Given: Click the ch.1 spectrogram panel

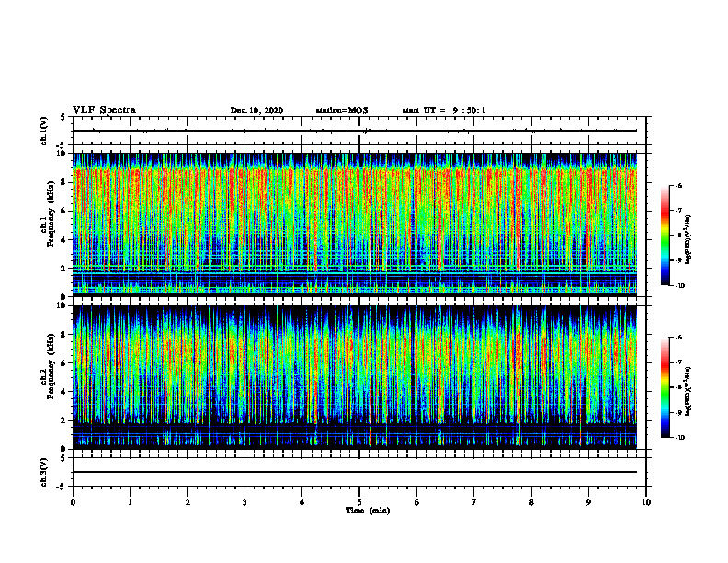Looking at the screenshot, I should coord(355,224).
